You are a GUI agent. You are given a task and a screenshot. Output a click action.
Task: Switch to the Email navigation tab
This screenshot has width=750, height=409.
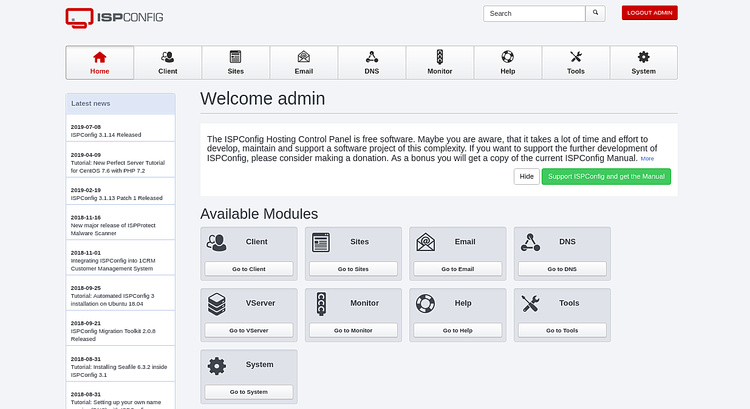(x=304, y=62)
